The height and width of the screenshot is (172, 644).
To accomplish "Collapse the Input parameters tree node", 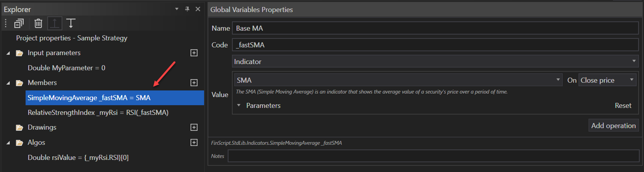I will point(8,53).
